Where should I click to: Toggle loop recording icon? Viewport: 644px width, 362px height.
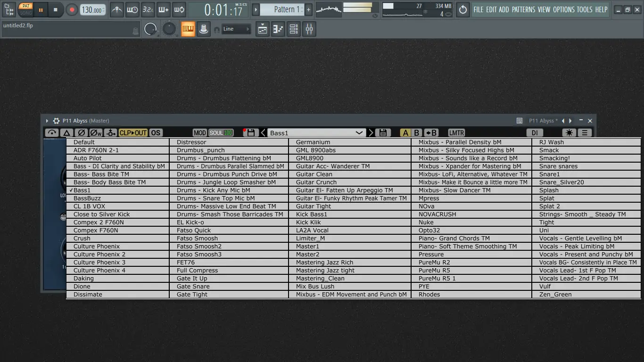tap(179, 9)
